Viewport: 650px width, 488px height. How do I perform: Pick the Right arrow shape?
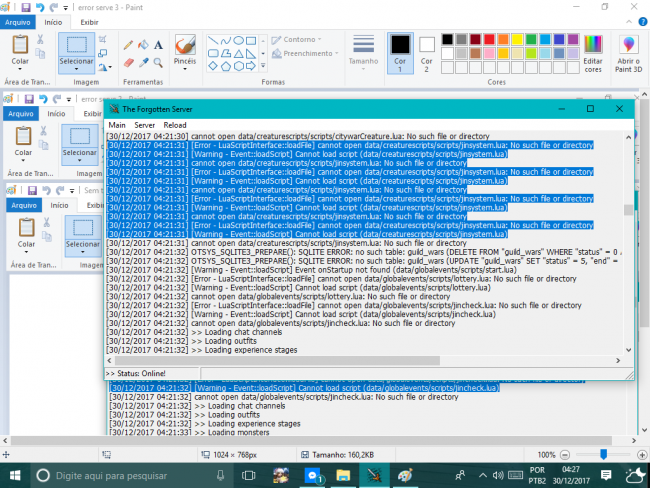(x=251, y=66)
